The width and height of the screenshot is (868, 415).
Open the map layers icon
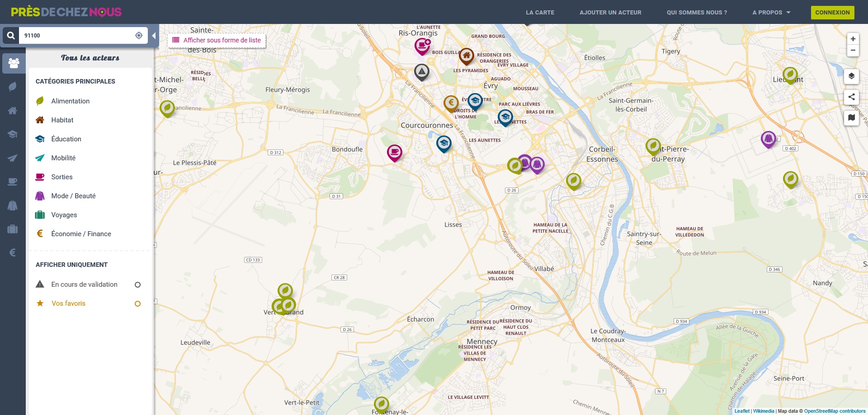click(851, 76)
